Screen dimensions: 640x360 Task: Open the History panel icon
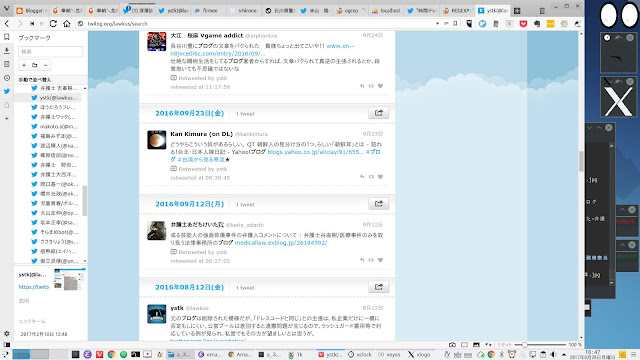[7, 78]
